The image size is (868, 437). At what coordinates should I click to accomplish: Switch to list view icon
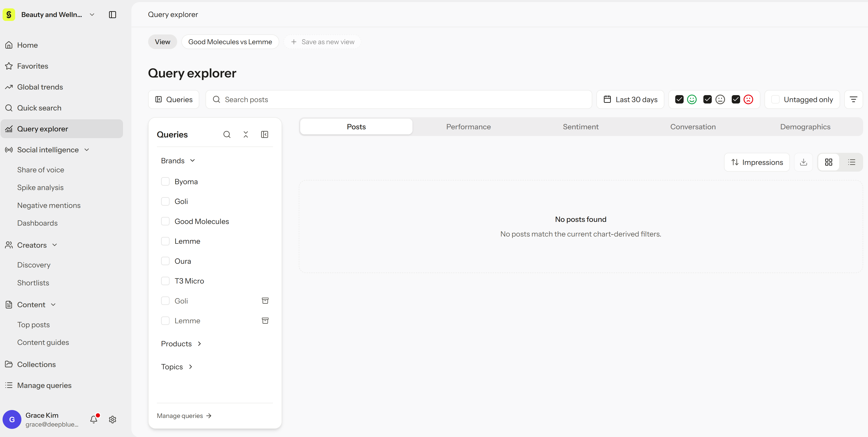(x=851, y=162)
